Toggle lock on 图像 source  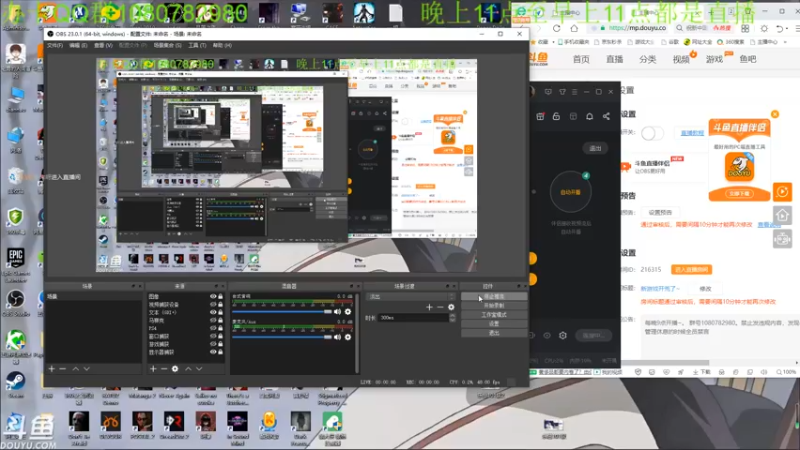tap(220, 296)
